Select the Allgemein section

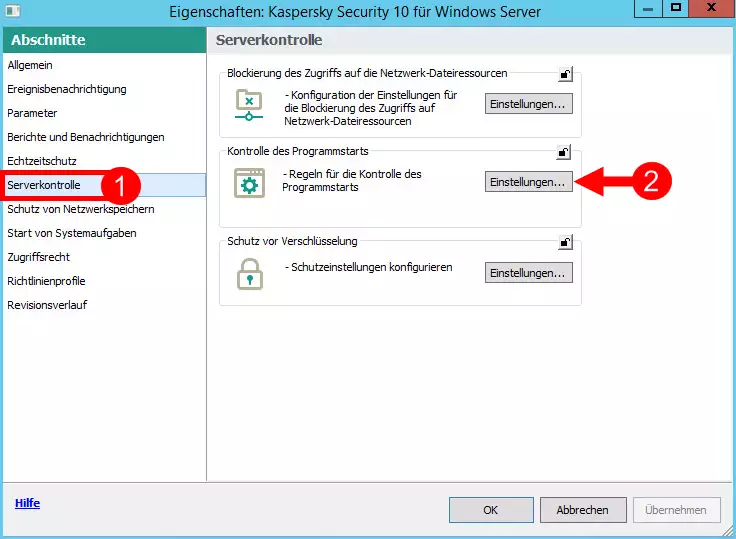[x=29, y=65]
